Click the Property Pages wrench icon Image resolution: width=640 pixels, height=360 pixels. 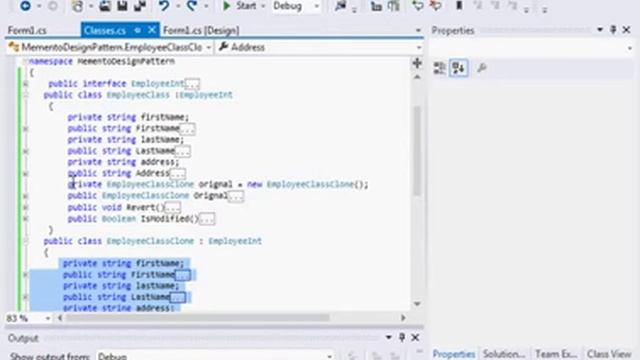pyautogui.click(x=482, y=68)
